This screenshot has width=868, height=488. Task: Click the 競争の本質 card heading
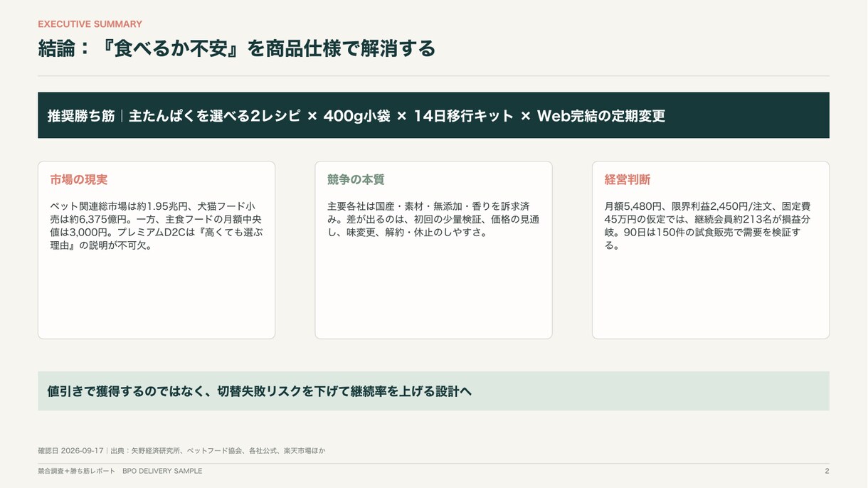(356, 180)
